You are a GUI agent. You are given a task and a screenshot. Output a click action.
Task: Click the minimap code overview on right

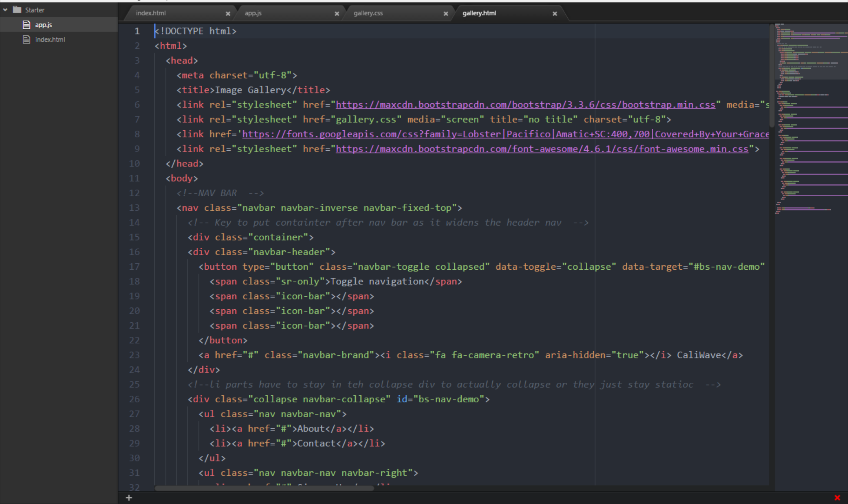pos(811,118)
